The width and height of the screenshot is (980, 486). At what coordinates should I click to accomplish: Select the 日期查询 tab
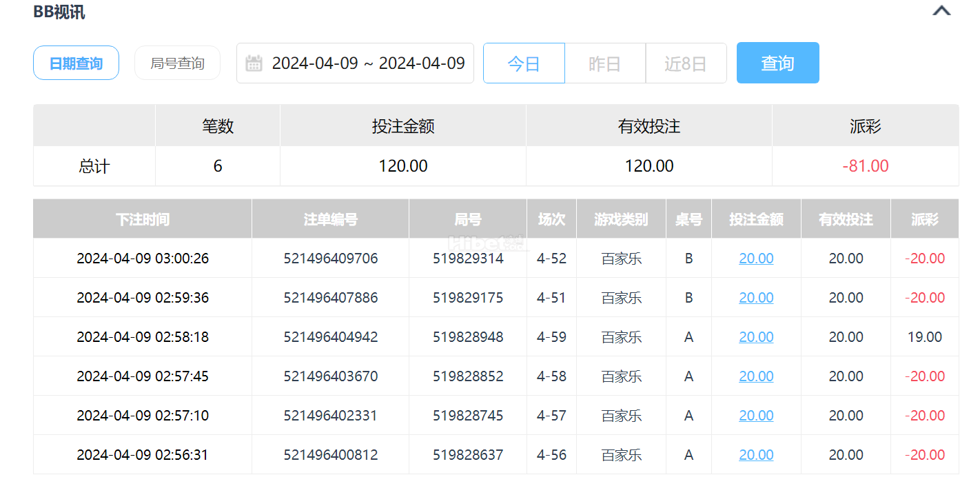coord(76,63)
